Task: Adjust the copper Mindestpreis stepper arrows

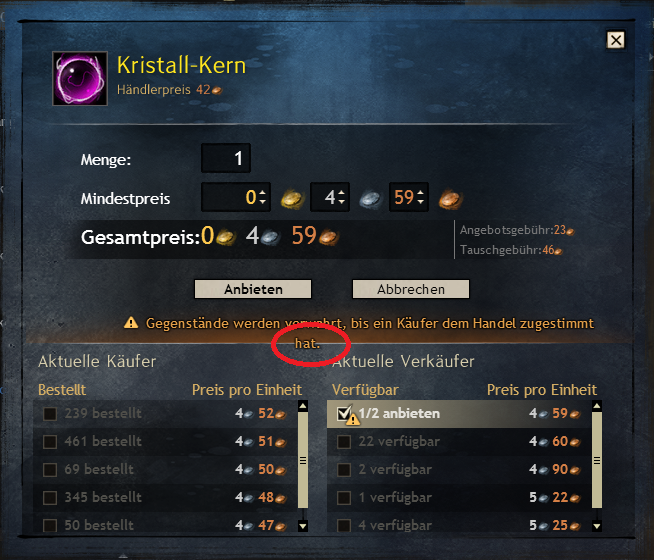Action: tap(420, 197)
